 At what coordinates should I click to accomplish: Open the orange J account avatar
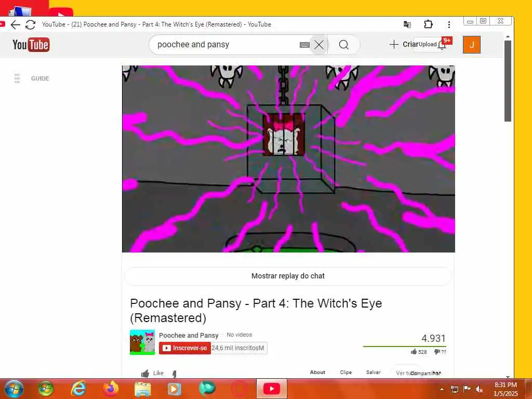click(472, 45)
